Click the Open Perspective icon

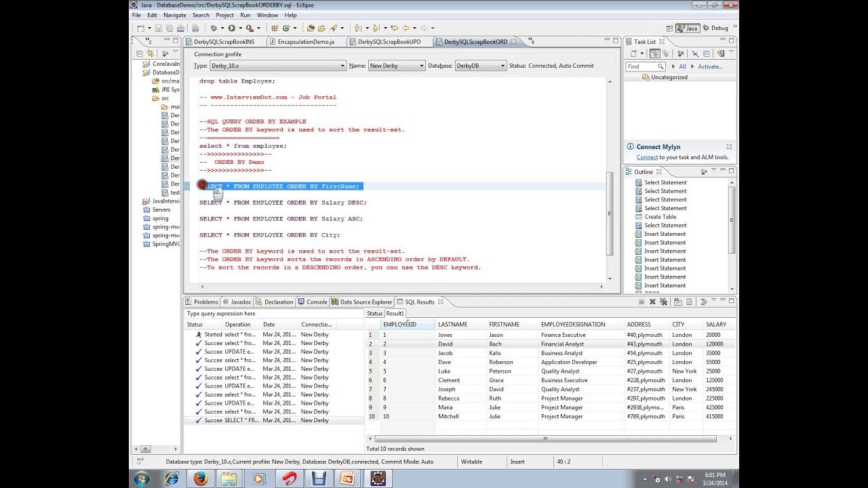670,28
